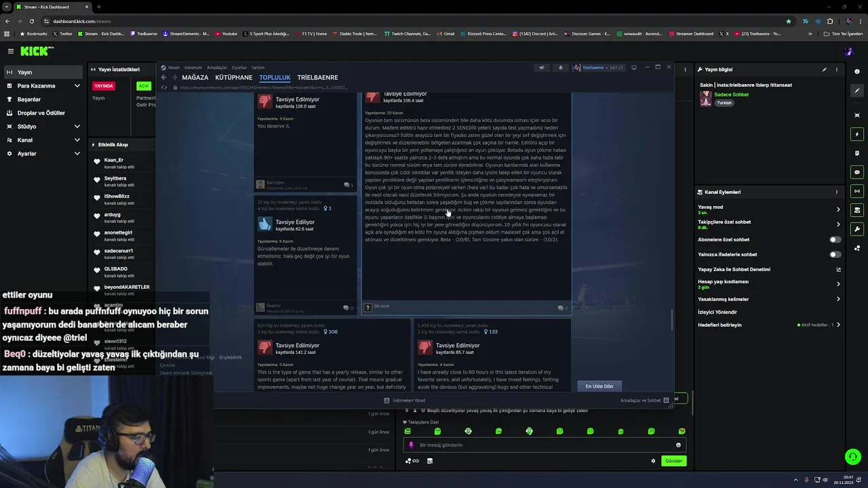Open the emoji picker in chat input
Viewport: 868px width, 488px height.
point(678,445)
